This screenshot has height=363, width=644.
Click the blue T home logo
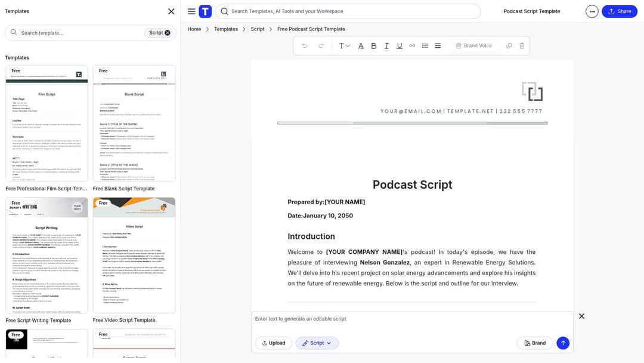[205, 11]
